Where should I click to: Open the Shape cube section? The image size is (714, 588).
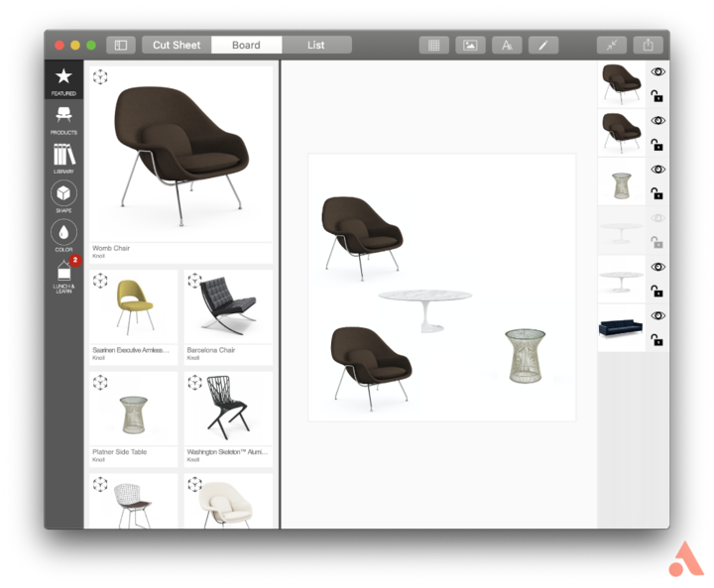pos(63,197)
